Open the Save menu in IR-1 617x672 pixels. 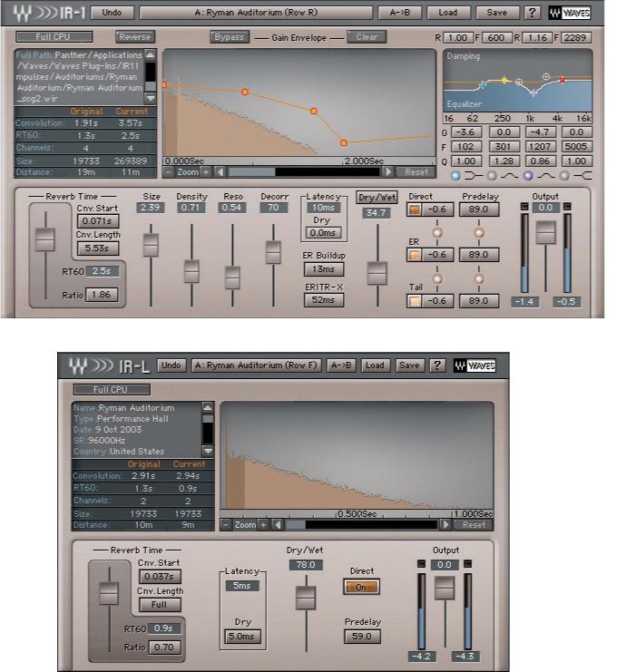click(x=496, y=13)
